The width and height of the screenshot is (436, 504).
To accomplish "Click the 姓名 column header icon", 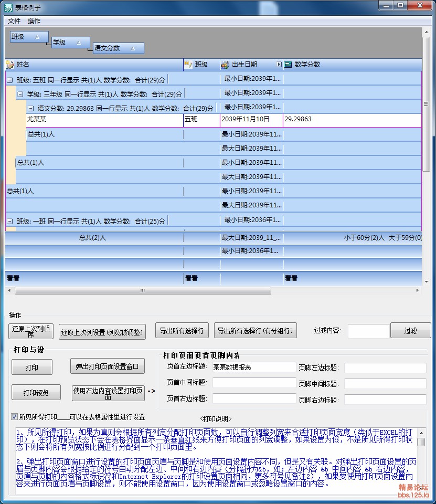I will pyautogui.click(x=10, y=65).
